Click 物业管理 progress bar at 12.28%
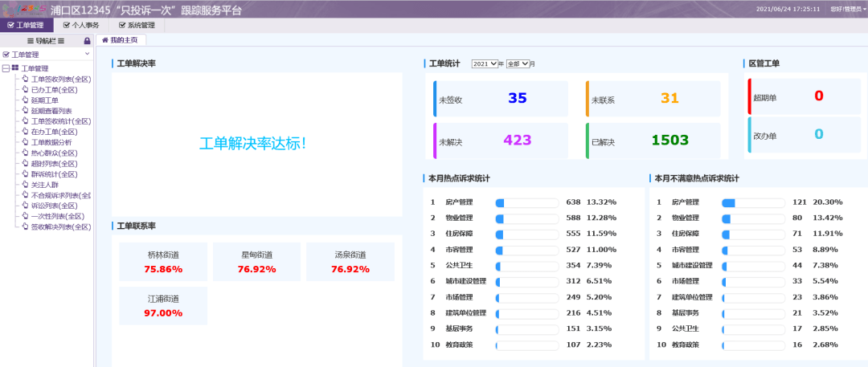Viewport: 868px width, 367px height. pyautogui.click(x=527, y=218)
